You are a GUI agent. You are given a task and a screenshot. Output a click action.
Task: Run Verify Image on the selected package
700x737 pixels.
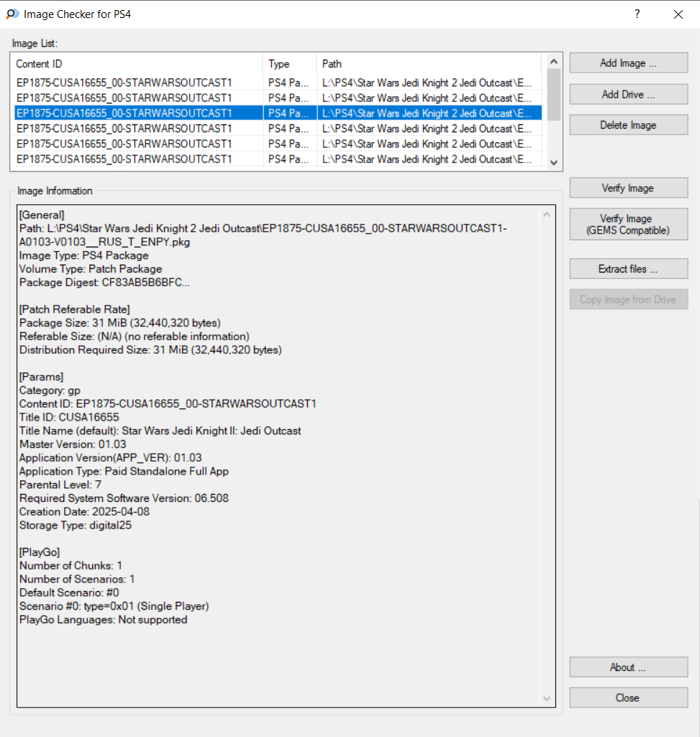628,188
